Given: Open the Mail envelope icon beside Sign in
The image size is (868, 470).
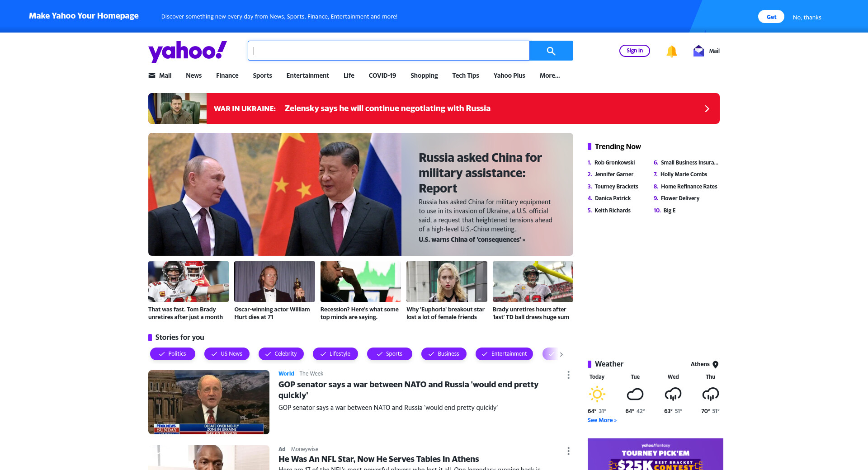Looking at the screenshot, I should click(698, 51).
